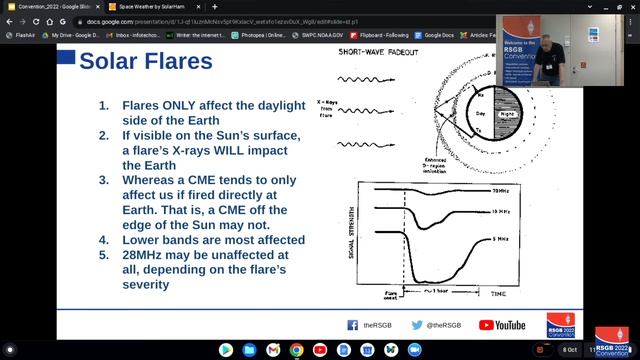Click the Solar Flares slide title
Screen dimensions: 640x360
[146, 61]
